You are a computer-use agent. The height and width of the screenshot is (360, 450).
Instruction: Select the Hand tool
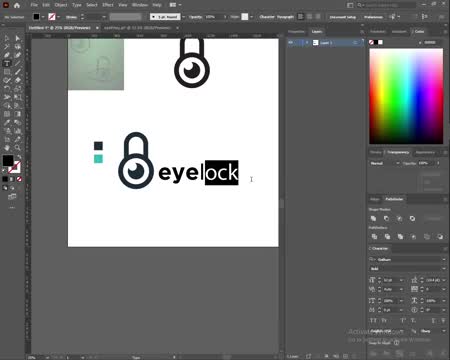click(7, 148)
